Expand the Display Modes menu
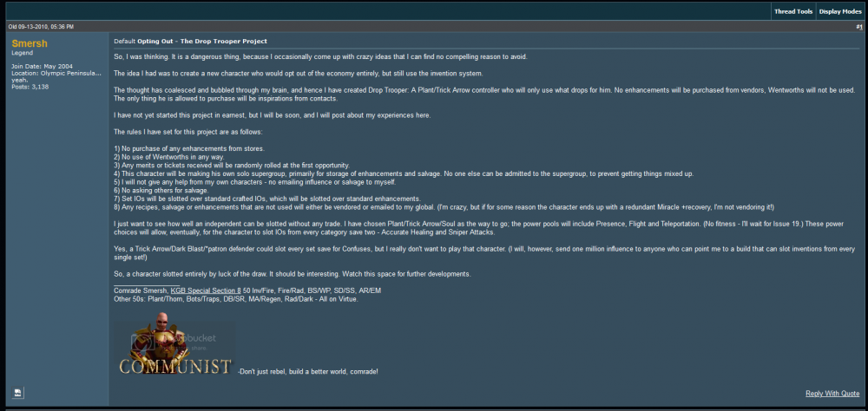868x411 pixels. click(840, 11)
